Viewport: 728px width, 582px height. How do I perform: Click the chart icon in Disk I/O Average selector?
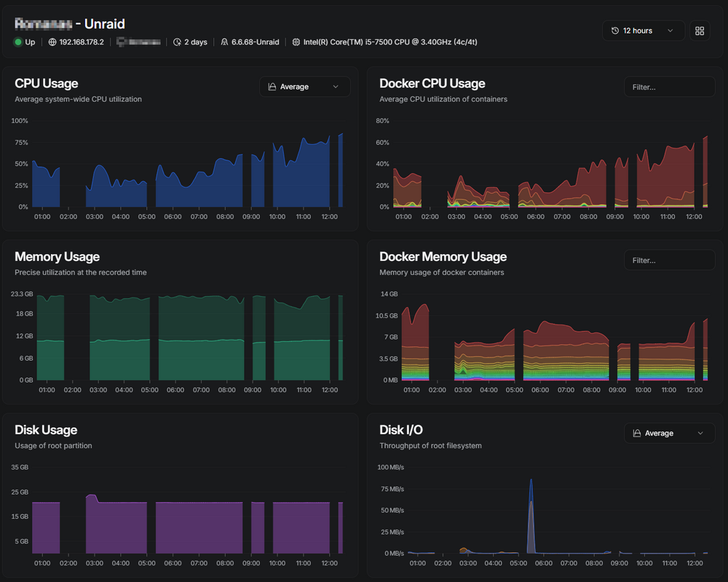637,433
